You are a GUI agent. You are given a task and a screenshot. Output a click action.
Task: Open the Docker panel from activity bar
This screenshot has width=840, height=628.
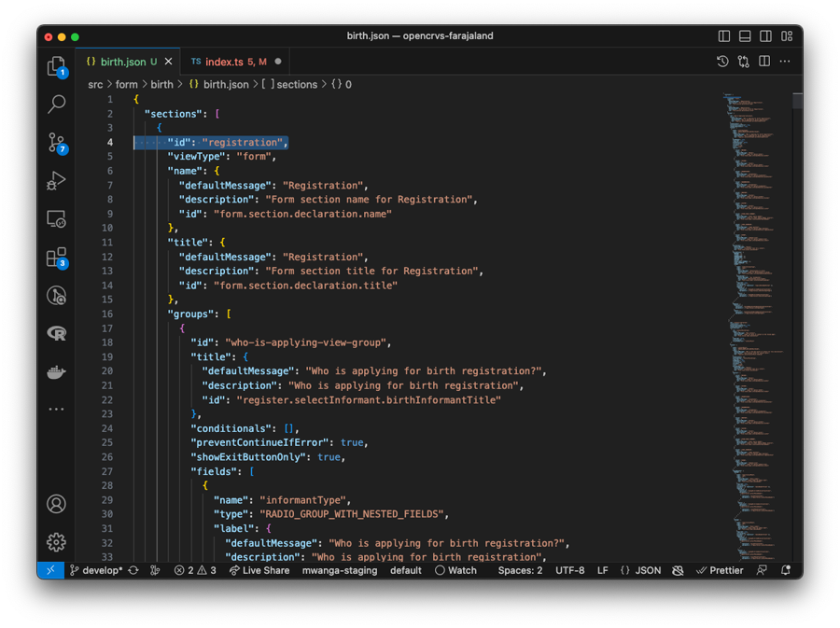coord(57,371)
